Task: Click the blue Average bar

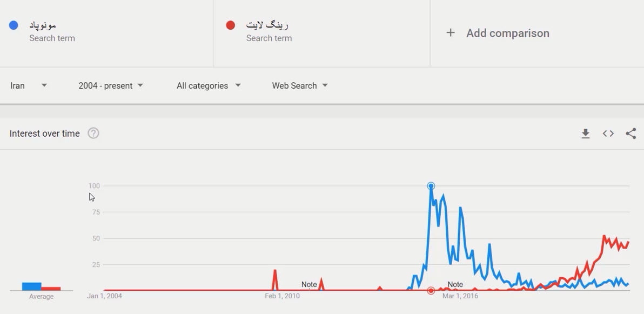Action: point(32,286)
